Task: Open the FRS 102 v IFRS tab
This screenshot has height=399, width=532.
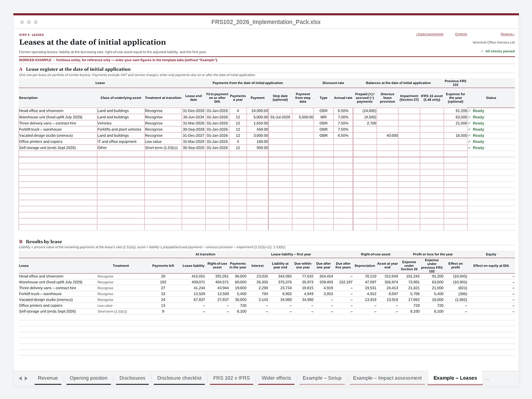Action: (x=231, y=378)
